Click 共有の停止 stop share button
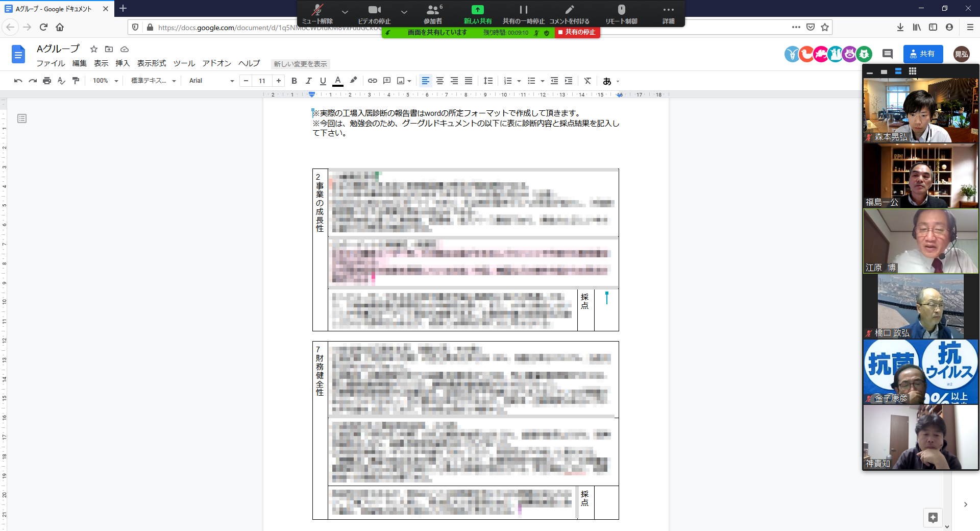The width and height of the screenshot is (980, 531). tap(577, 32)
